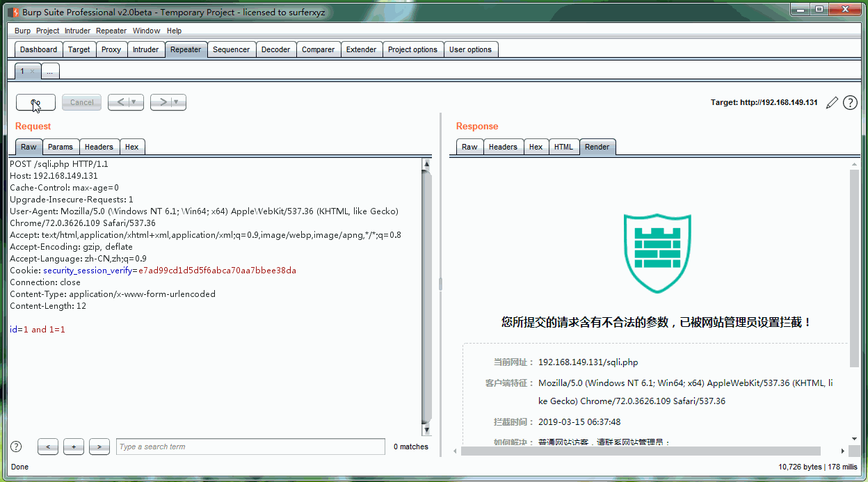Click the '10,726 bytes | 178 millis' status text
868x482 pixels.
pos(819,467)
